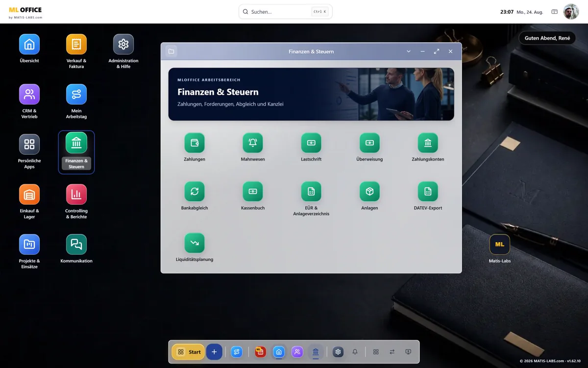Click the Ctrl K shortcut badge

[319, 12]
